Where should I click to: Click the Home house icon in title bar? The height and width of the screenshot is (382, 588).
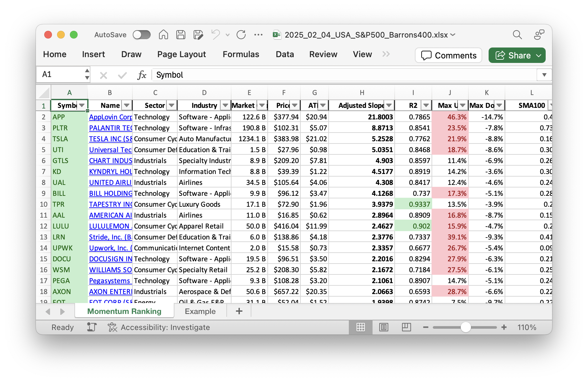coord(164,35)
